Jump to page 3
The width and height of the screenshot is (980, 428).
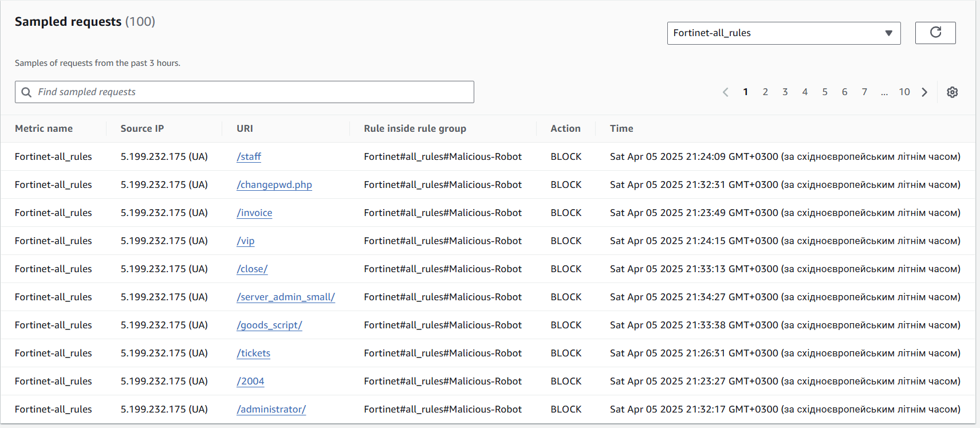pyautogui.click(x=785, y=92)
